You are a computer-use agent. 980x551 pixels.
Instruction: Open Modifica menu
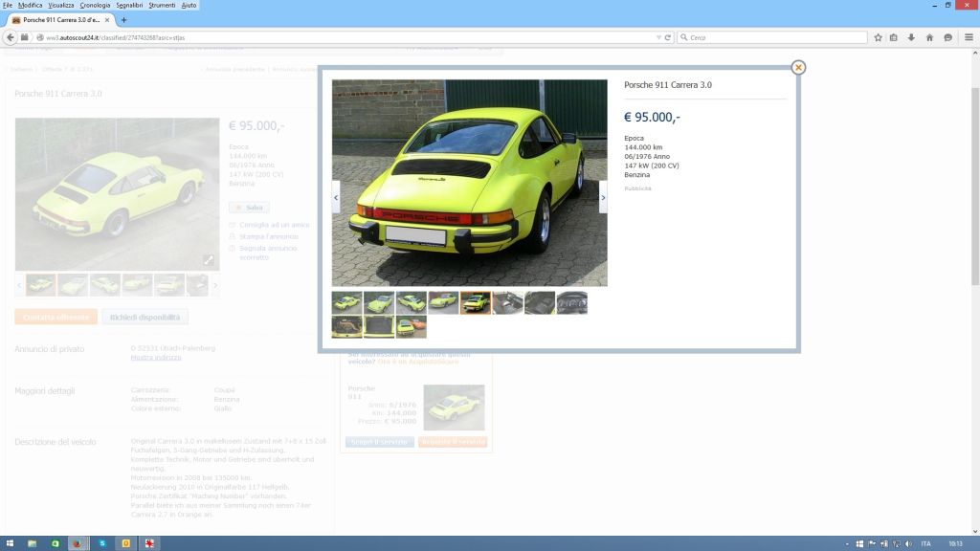30,5
